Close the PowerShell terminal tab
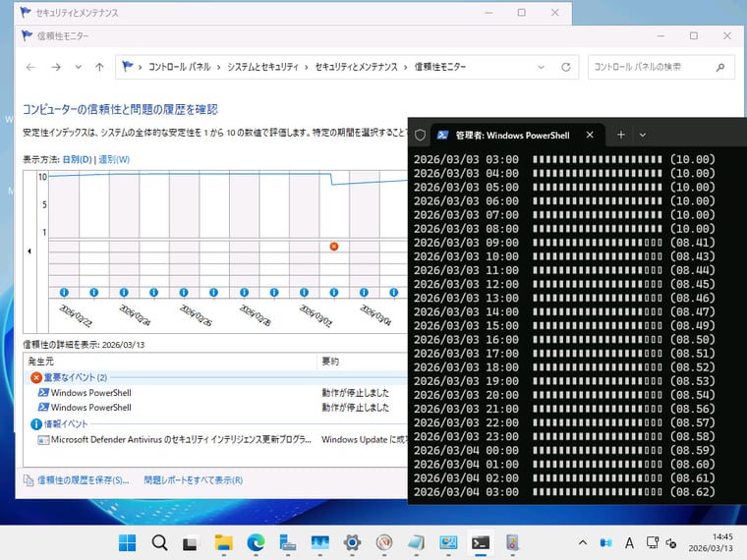Viewport: 747px width, 560px height. click(590, 136)
